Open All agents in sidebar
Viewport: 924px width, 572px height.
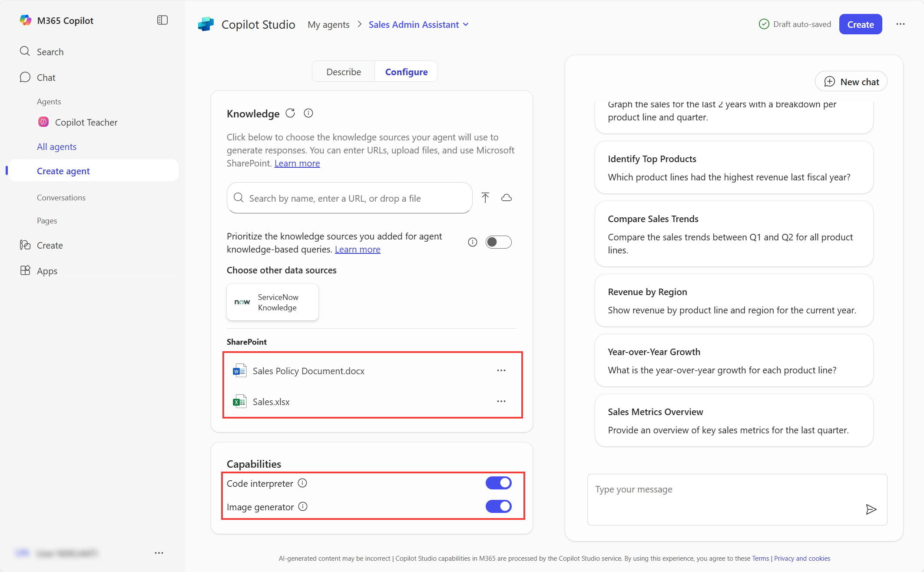(56, 147)
